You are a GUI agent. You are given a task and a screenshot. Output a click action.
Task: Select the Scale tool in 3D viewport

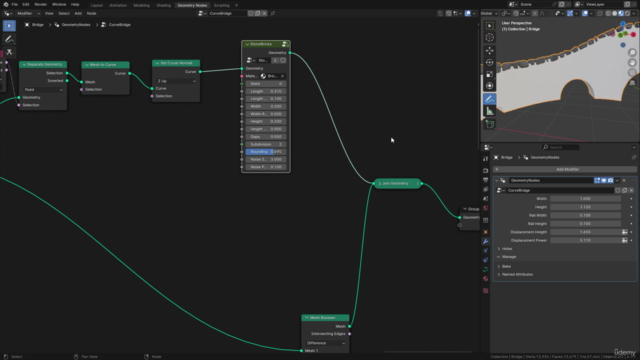[489, 74]
